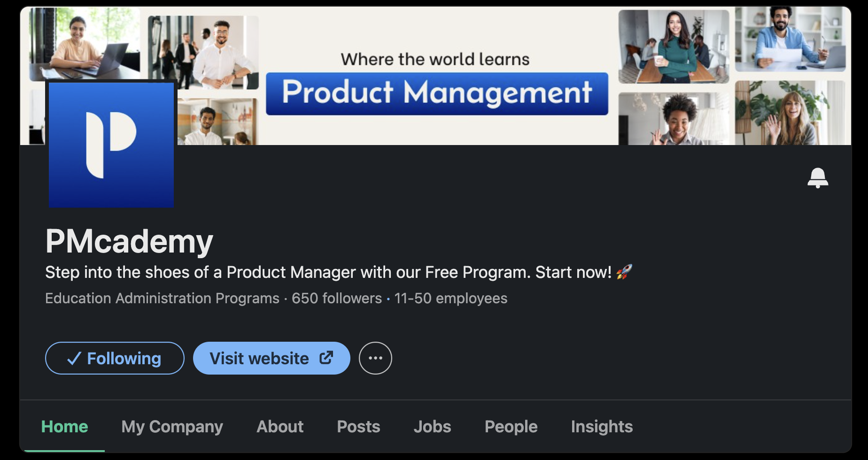The height and width of the screenshot is (460, 868).
Task: Open the three-dot more options menu
Action: 375,358
